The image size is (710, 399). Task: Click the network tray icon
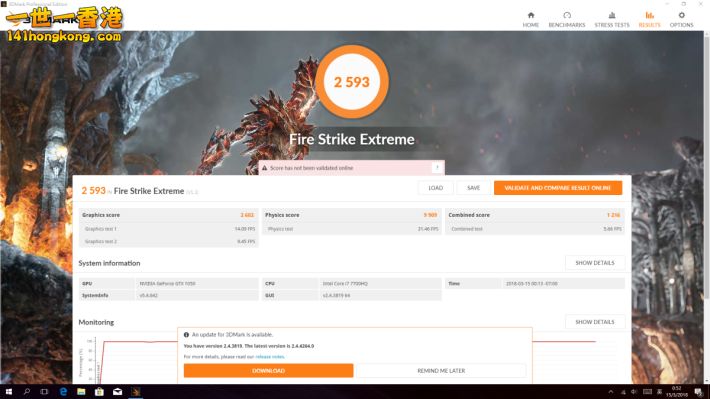pyautogui.click(x=624, y=392)
